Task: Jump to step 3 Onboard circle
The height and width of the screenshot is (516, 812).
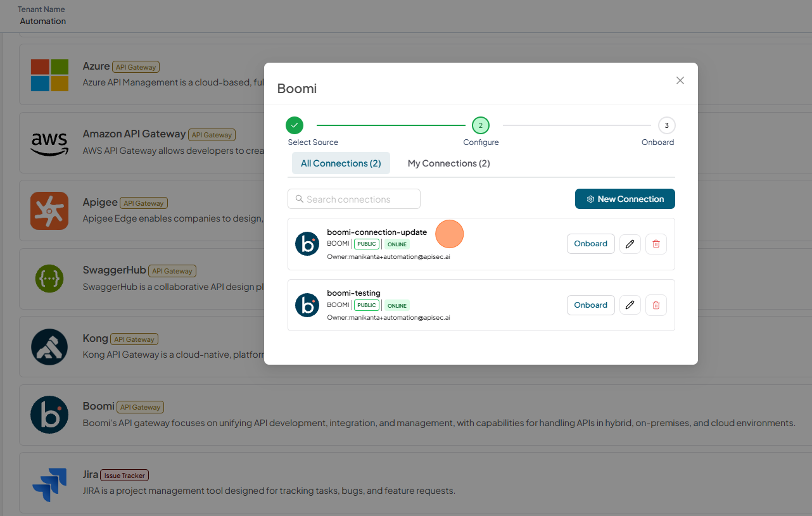Action: click(667, 125)
